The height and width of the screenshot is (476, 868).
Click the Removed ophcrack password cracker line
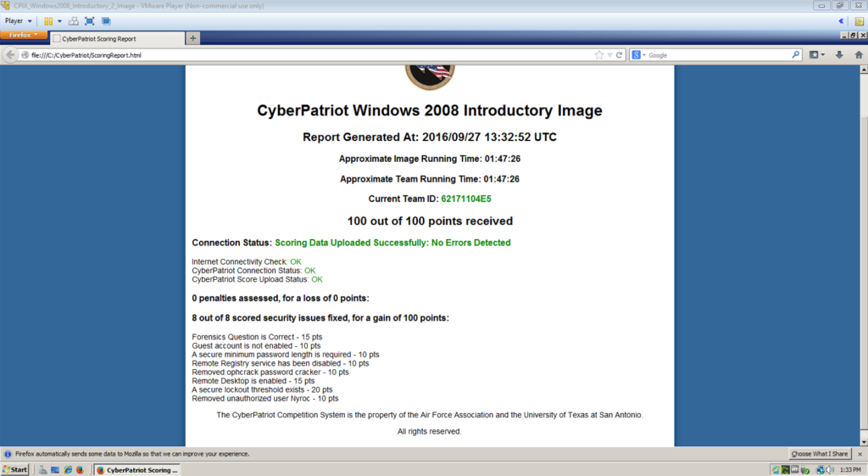(x=270, y=372)
